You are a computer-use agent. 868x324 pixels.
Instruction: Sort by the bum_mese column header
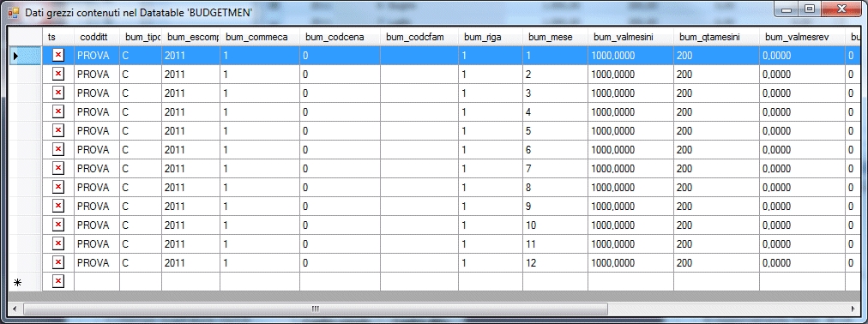555,37
